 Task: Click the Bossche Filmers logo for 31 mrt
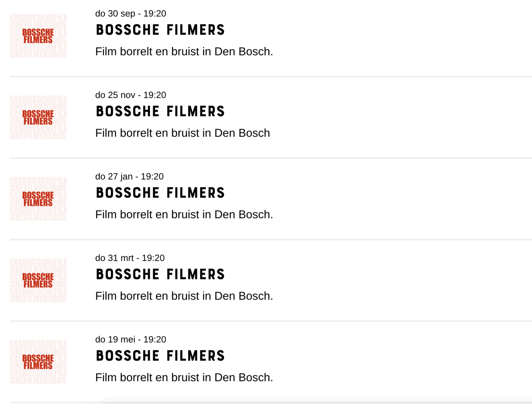(38, 281)
